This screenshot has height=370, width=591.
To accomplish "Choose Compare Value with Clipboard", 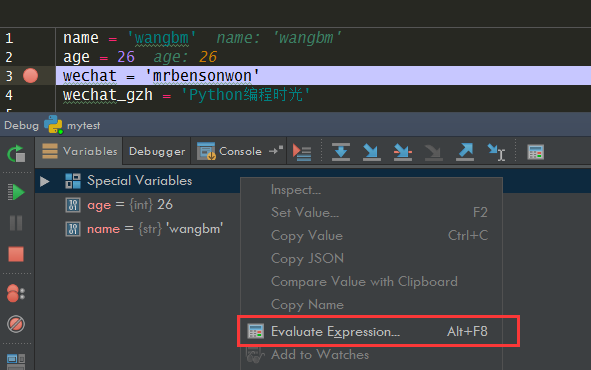I will point(371,281).
